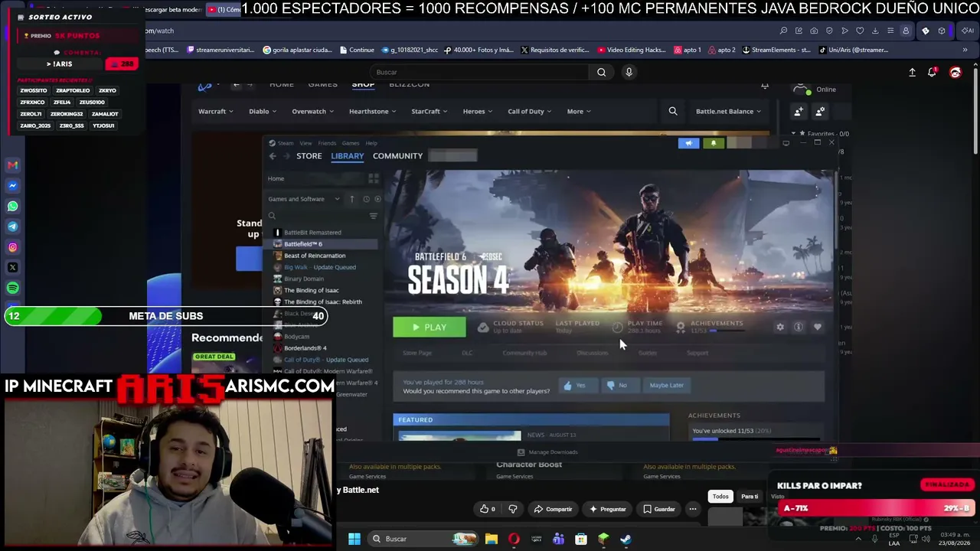Click the Battle.net shop search icon
980x551 pixels.
(x=673, y=112)
